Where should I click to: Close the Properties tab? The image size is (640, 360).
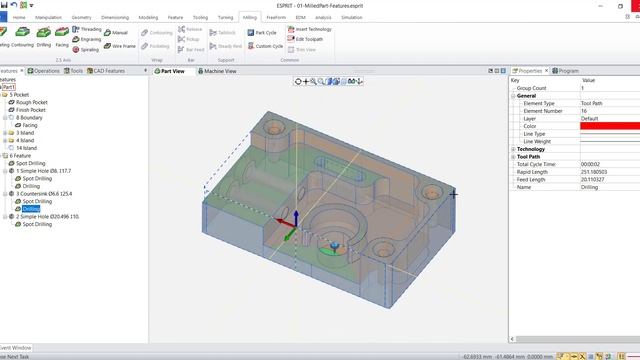click(x=547, y=71)
